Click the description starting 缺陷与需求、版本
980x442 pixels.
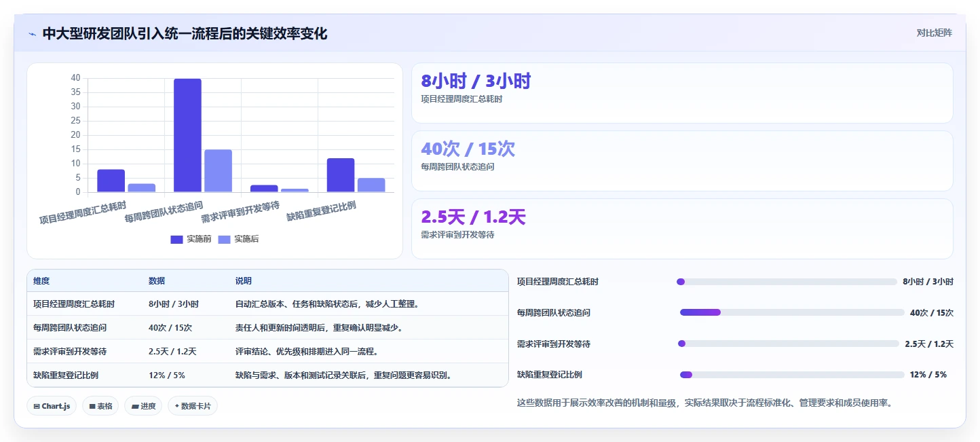[x=344, y=375]
